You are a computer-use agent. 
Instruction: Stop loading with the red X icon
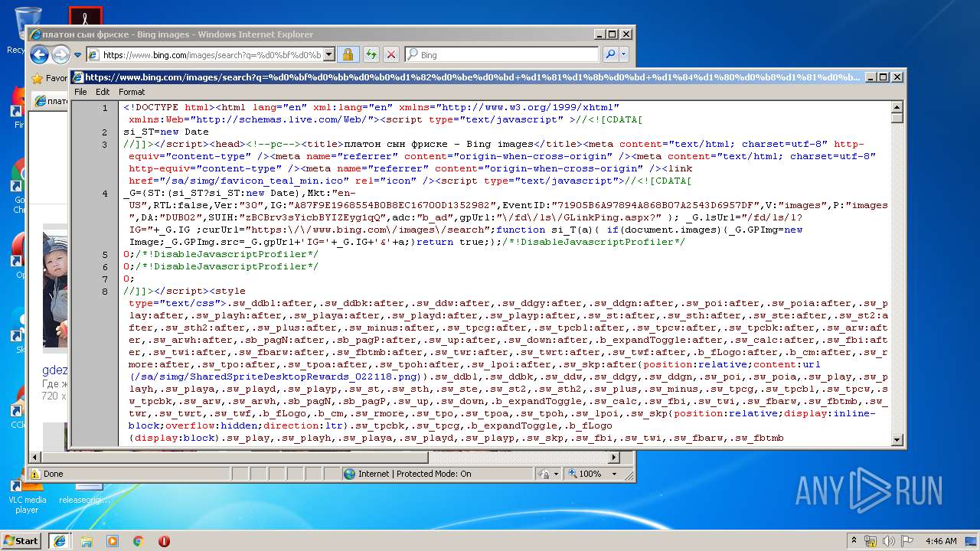click(390, 54)
